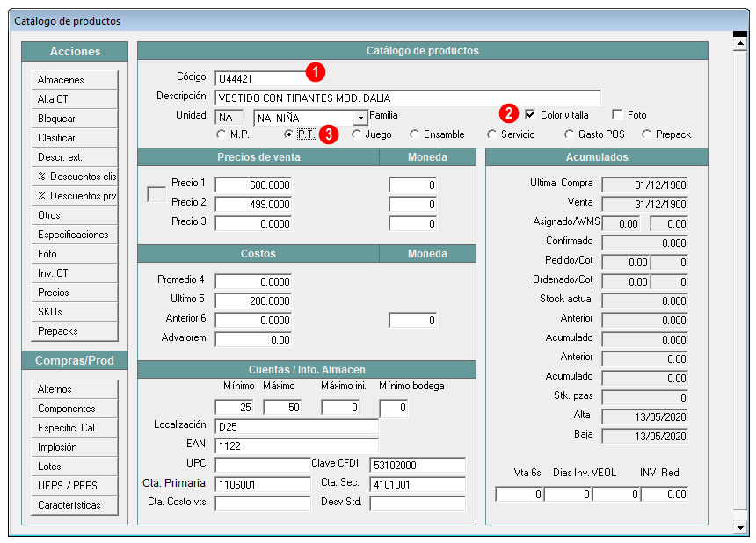The image size is (756, 543).
Task: Choose the Ensamble radio option
Action: 414,134
